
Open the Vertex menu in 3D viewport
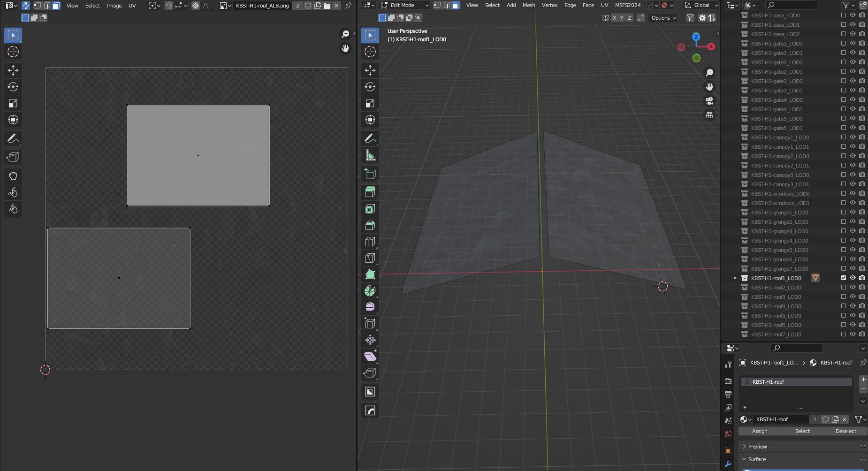549,5
